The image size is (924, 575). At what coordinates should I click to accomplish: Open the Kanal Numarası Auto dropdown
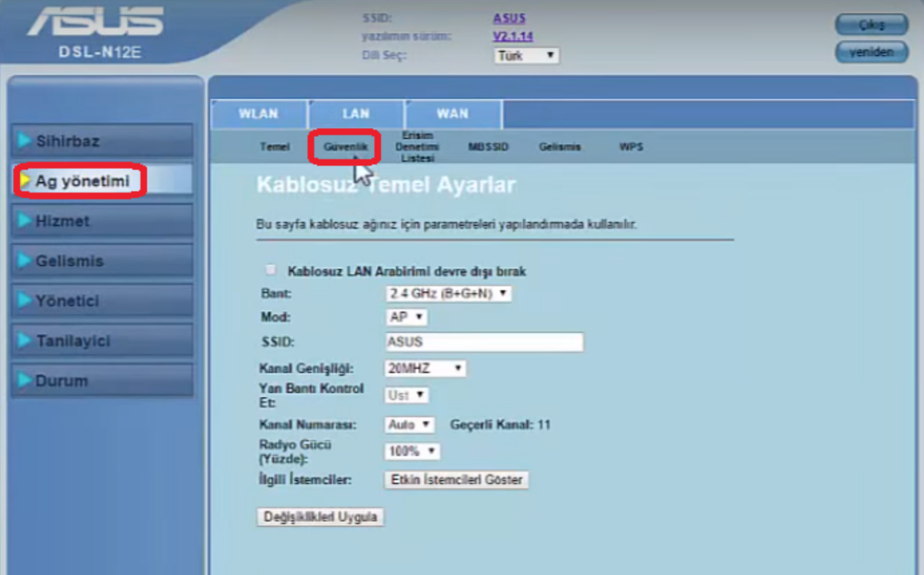click(410, 425)
